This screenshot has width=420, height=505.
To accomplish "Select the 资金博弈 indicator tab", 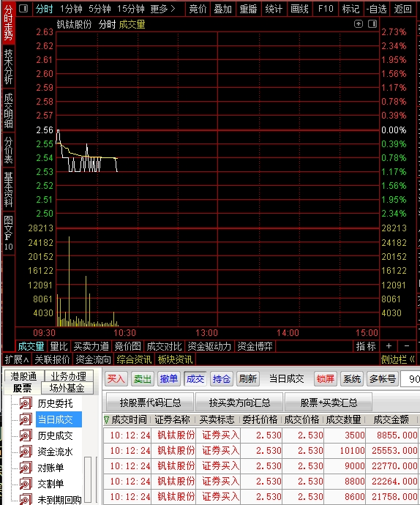I will pos(255,346).
